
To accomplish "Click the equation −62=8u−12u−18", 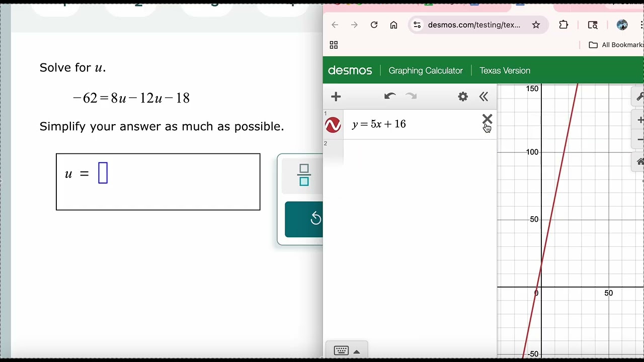I will (131, 98).
